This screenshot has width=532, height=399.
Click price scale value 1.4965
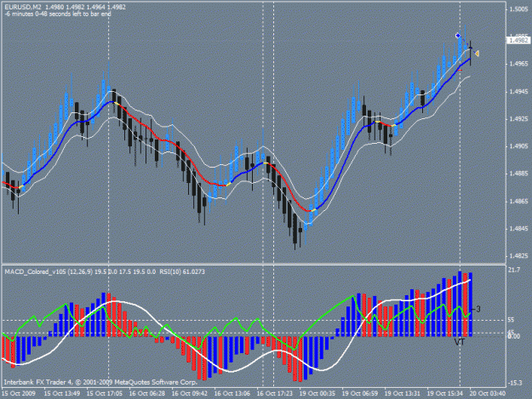pyautogui.click(x=518, y=64)
